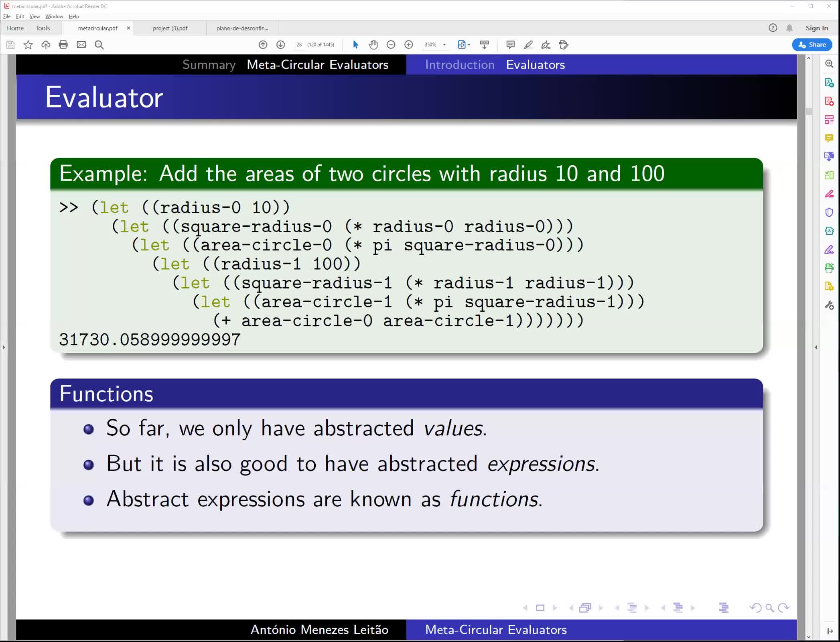Select the Summary tab in navigation
The width and height of the screenshot is (840, 642).
pos(209,64)
